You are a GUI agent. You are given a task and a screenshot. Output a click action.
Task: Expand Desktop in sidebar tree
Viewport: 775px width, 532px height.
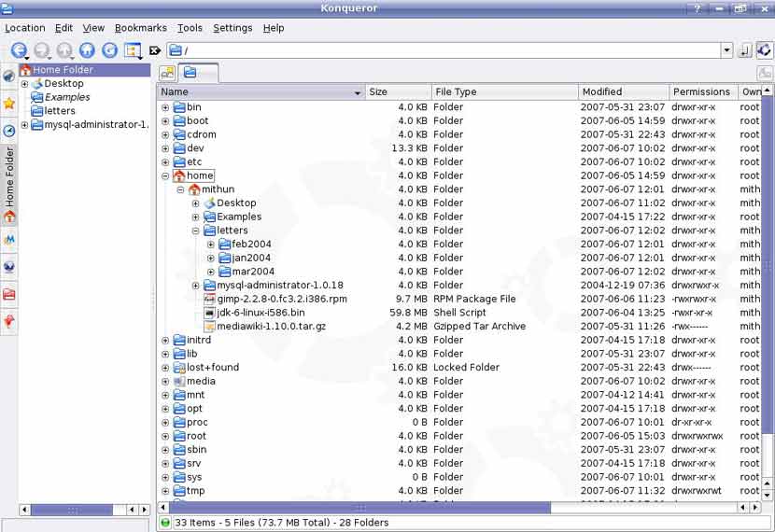click(24, 84)
